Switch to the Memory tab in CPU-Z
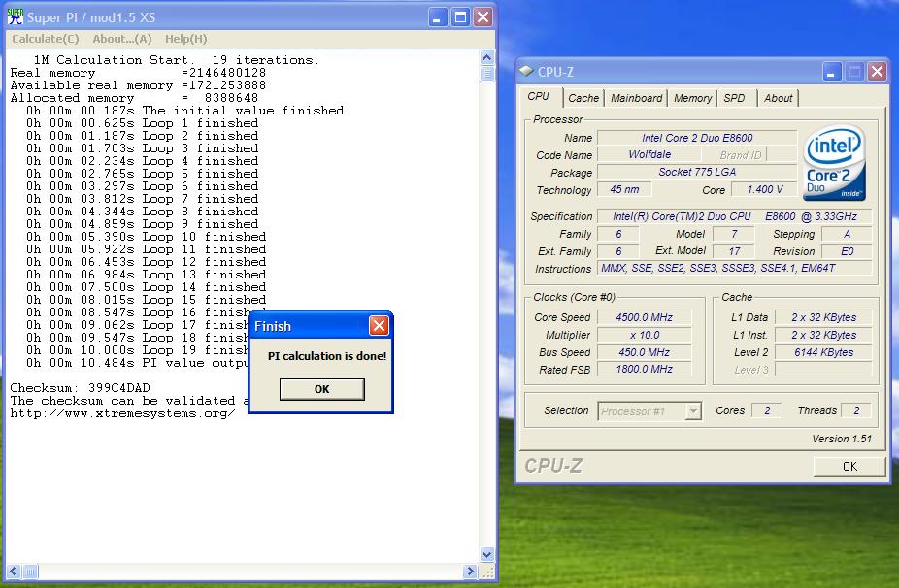Image resolution: width=899 pixels, height=588 pixels. (692, 98)
